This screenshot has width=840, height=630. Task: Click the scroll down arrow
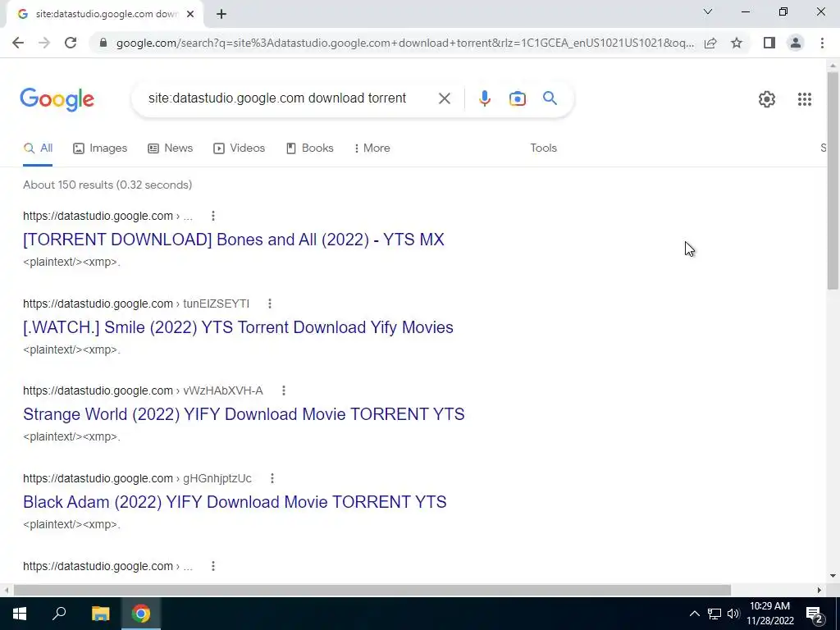[833, 576]
